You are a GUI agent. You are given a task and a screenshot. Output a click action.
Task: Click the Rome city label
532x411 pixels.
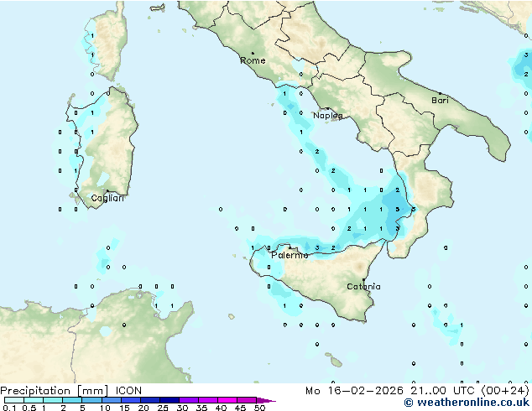253,60
